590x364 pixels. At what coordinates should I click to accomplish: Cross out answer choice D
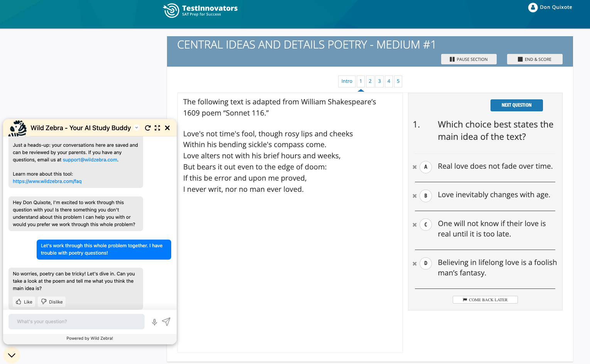point(415,264)
